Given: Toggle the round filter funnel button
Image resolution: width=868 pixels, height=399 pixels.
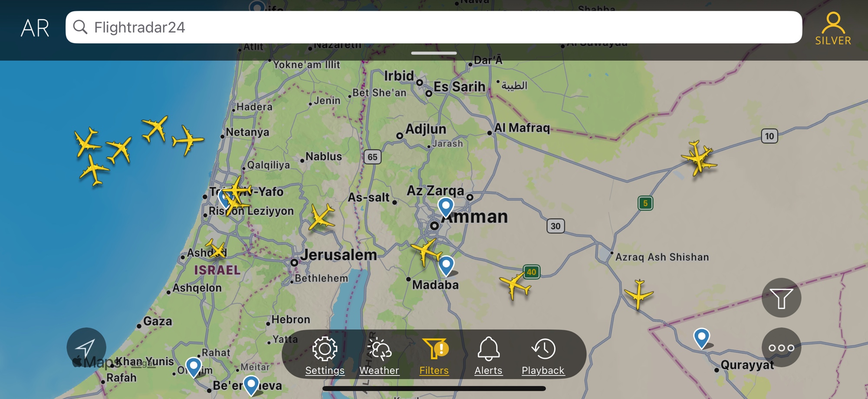Looking at the screenshot, I should pyautogui.click(x=781, y=298).
